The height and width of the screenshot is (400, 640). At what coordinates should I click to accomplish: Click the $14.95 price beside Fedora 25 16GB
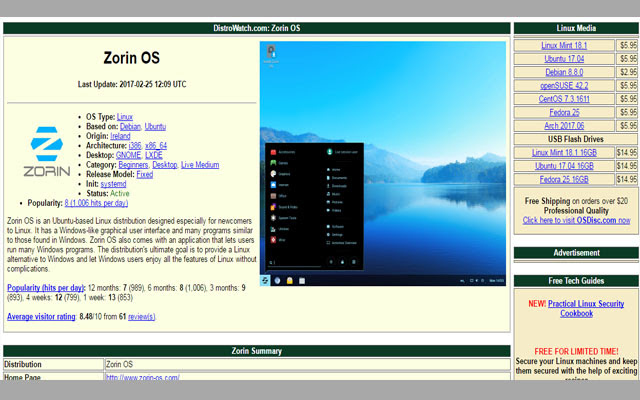(x=627, y=179)
